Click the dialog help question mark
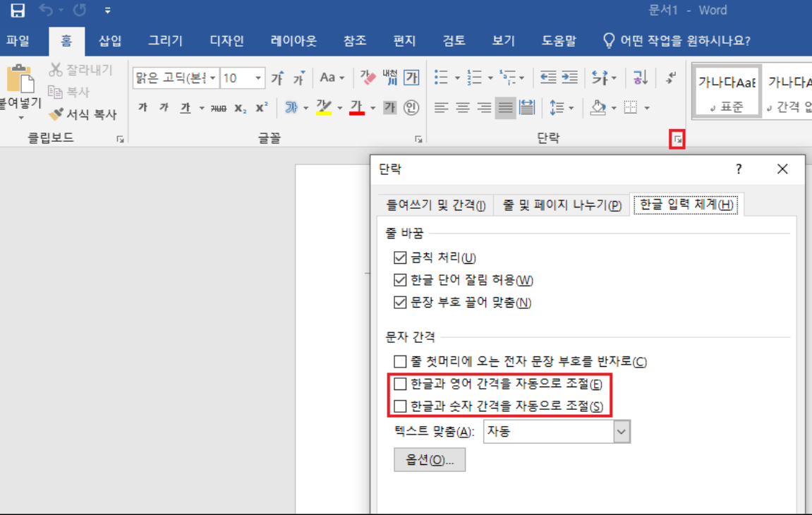This screenshot has width=812, height=515. tap(739, 169)
